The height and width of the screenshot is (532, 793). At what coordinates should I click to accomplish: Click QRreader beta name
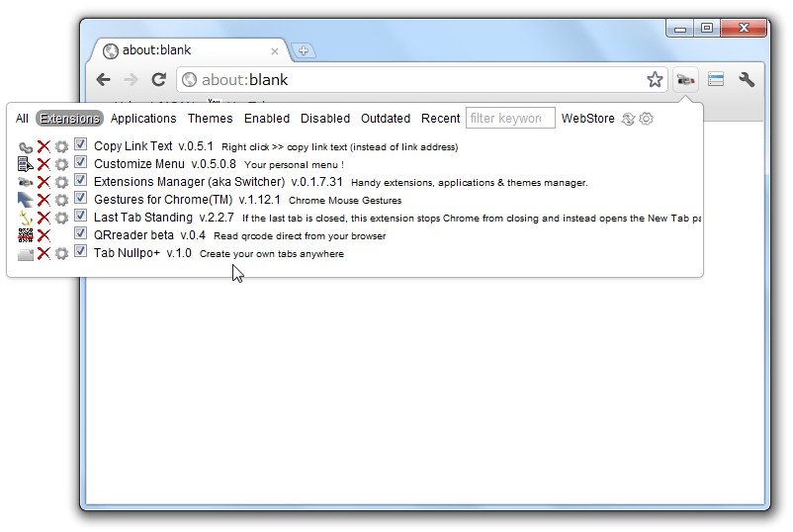coord(133,234)
